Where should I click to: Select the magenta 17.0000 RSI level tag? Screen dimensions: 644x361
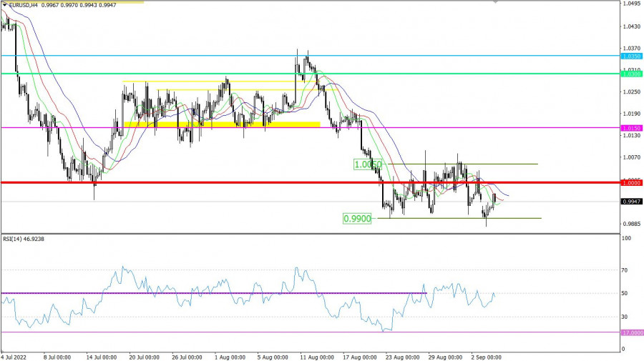[631, 332]
